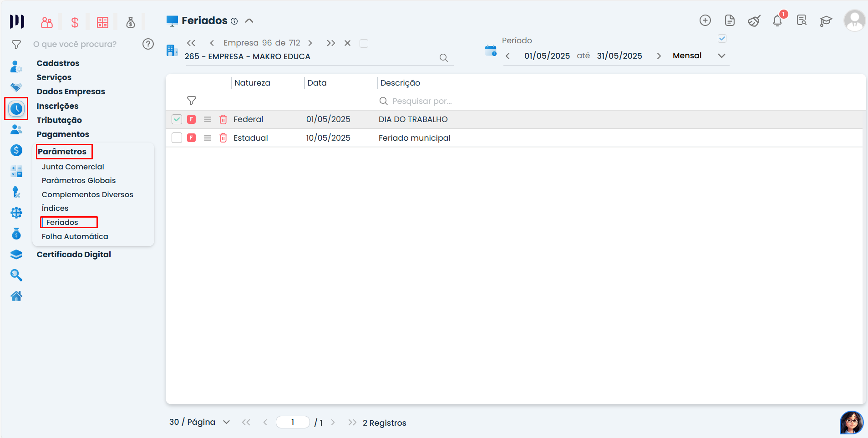The width and height of the screenshot is (868, 438).
Task: Click the company search magnifier icon
Action: click(443, 58)
